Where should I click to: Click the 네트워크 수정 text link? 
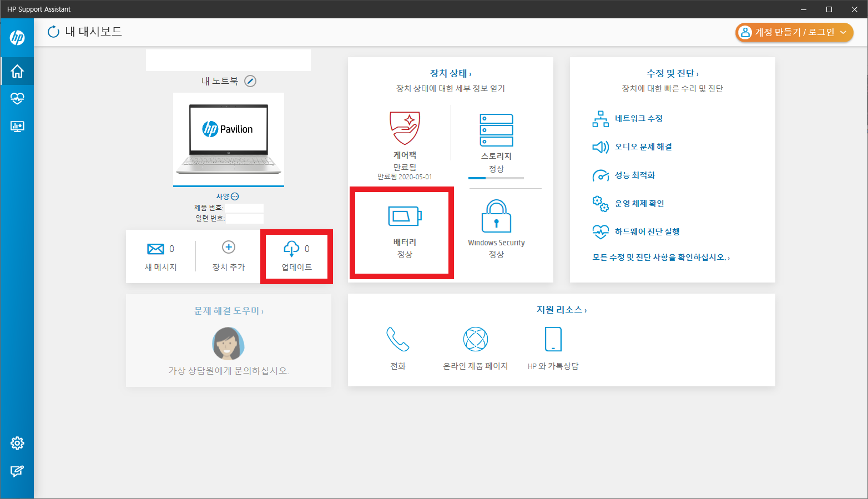639,119
